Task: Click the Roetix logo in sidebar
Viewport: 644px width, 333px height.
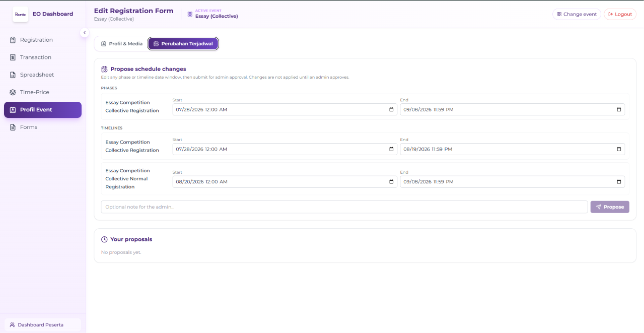Action: tap(20, 14)
